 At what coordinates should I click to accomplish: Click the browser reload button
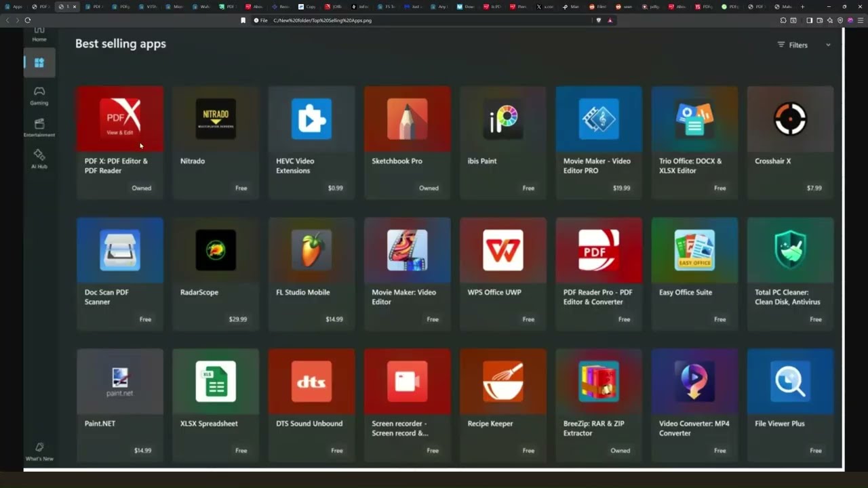tap(28, 20)
